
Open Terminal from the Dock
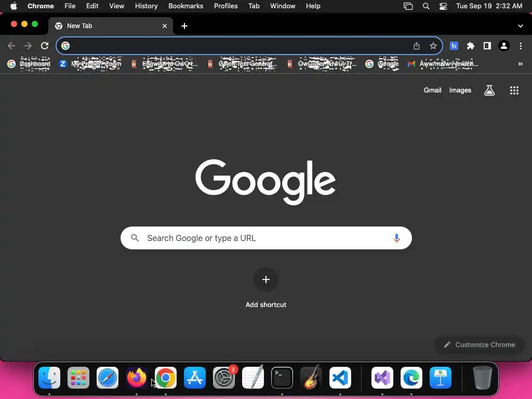click(x=282, y=378)
